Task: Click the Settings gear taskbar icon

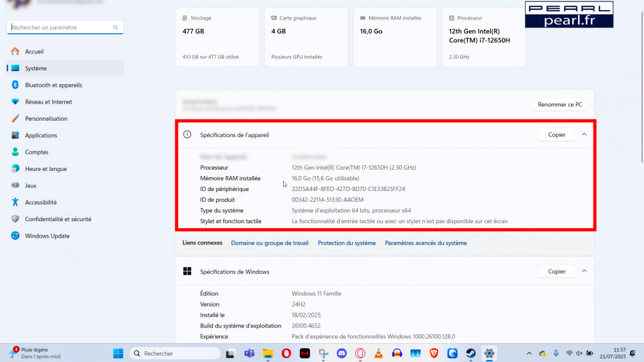Action: click(x=489, y=353)
